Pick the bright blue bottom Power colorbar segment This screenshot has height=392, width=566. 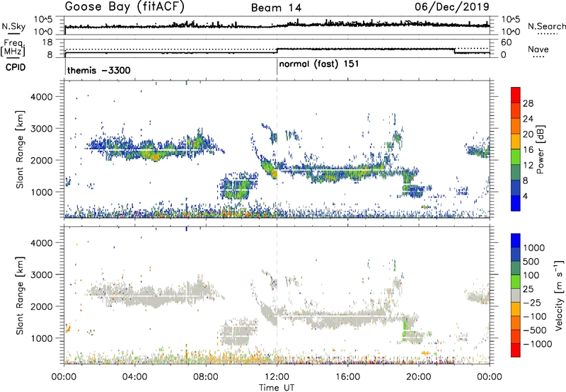click(516, 203)
